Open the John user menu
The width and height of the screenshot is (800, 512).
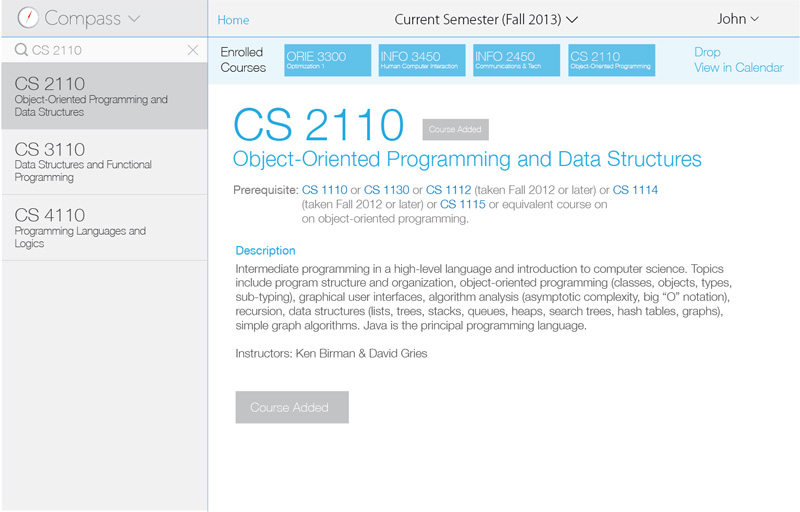pyautogui.click(x=738, y=19)
